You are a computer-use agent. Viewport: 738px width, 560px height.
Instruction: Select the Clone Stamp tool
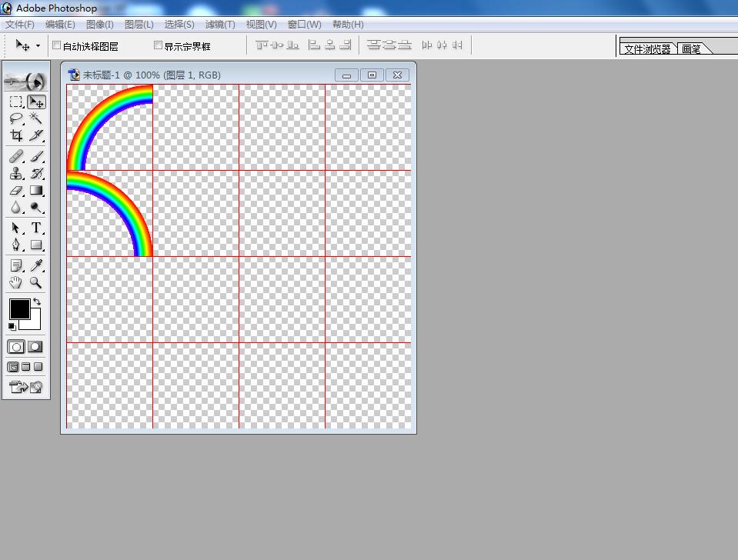[x=16, y=173]
